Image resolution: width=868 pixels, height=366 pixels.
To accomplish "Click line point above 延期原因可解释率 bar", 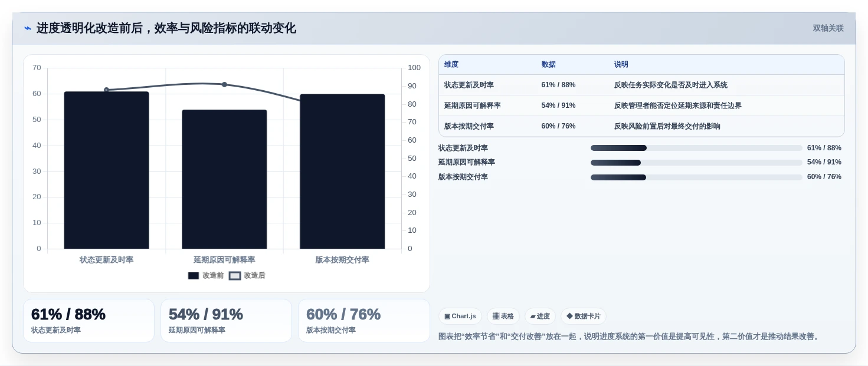I will 224,84.
